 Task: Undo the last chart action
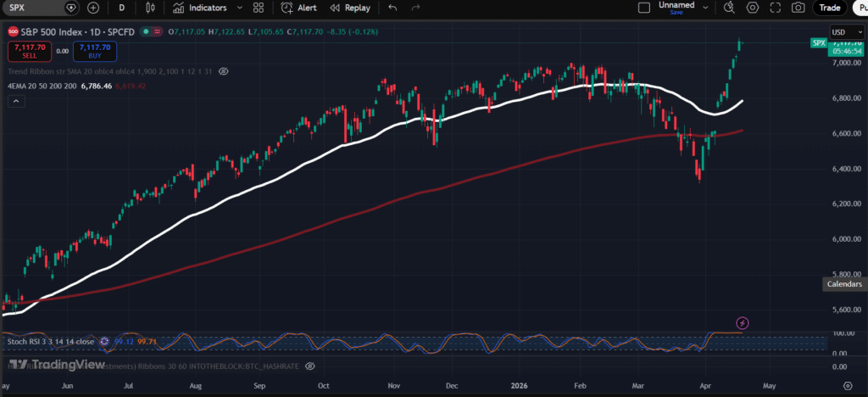392,8
